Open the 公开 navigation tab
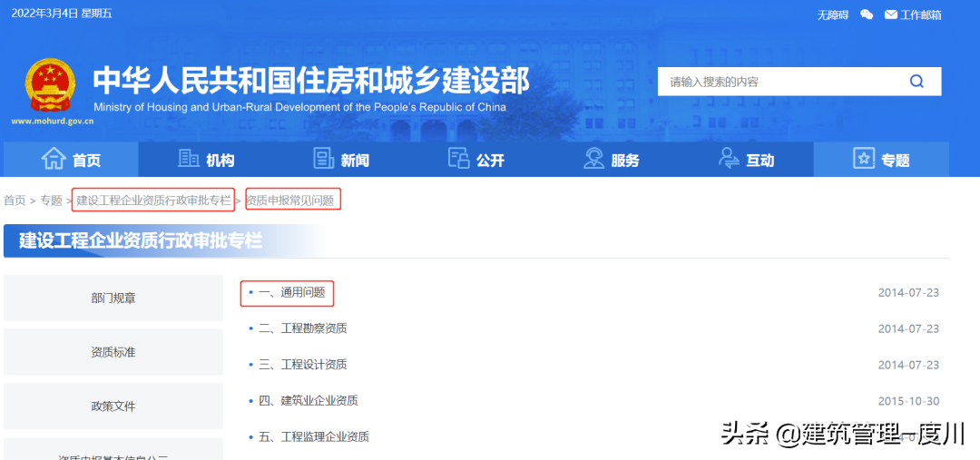The image size is (980, 460). pyautogui.click(x=476, y=160)
